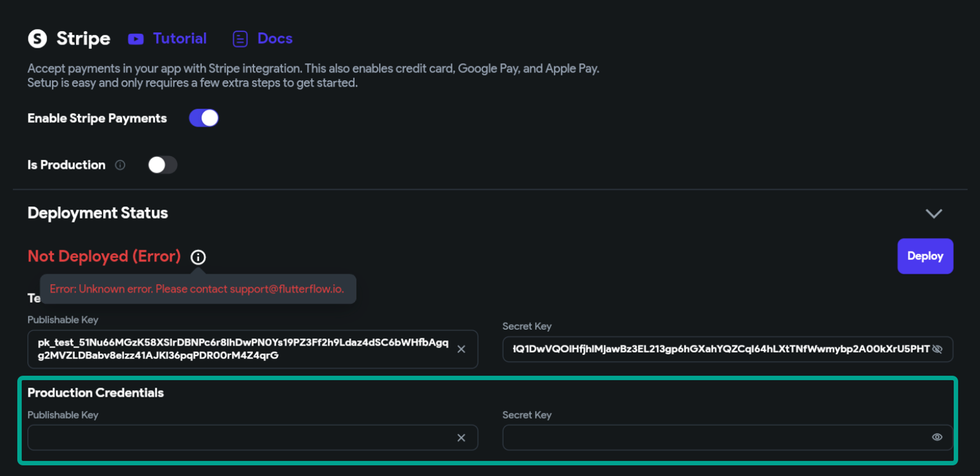
Task: Turn on the Is Production toggle
Action: (163, 165)
